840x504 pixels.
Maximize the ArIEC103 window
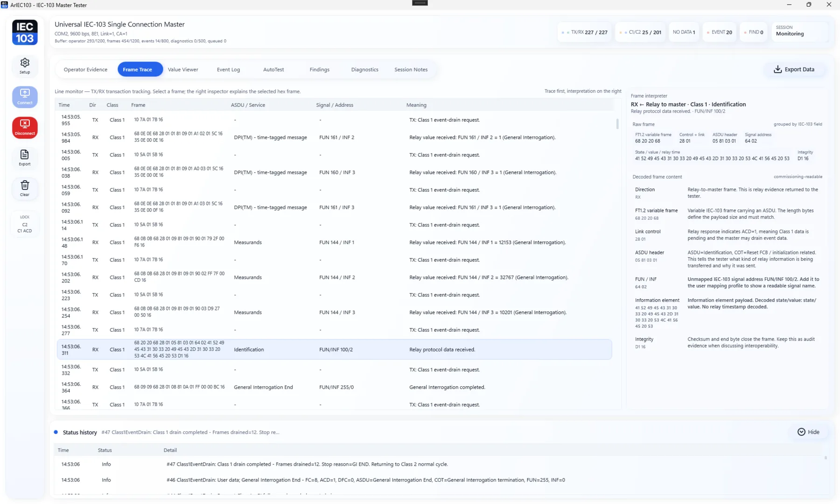(809, 5)
